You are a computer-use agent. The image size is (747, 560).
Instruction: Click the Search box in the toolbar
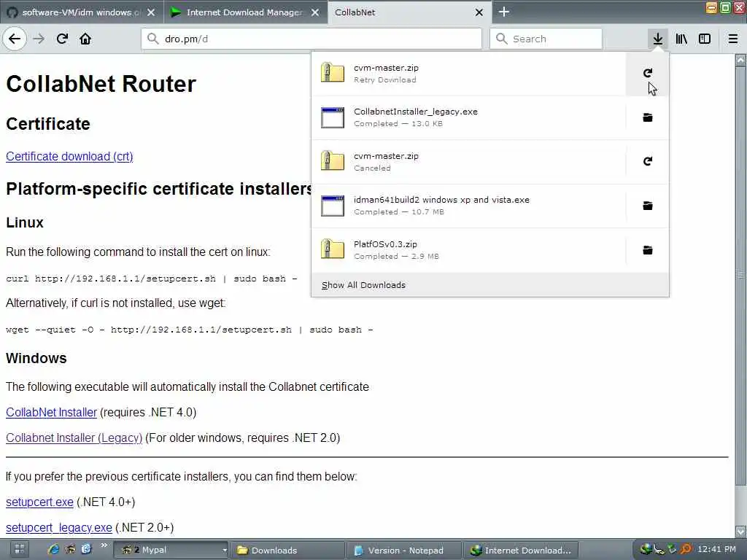coord(546,39)
